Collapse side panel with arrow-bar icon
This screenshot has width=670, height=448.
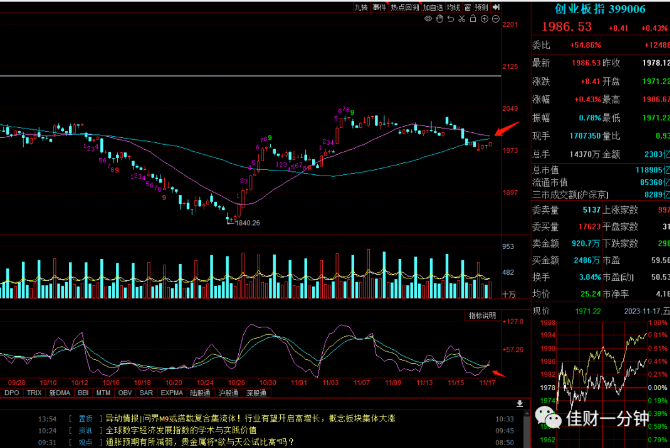pyautogui.click(x=496, y=7)
